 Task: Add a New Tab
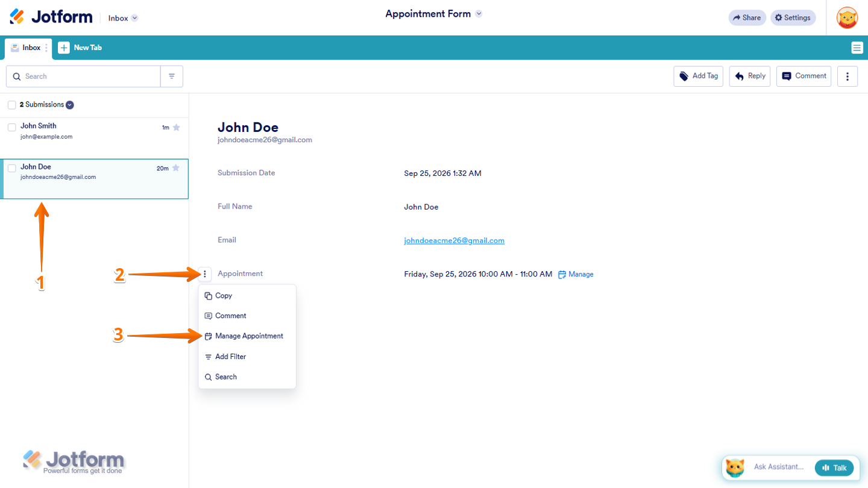tap(80, 48)
